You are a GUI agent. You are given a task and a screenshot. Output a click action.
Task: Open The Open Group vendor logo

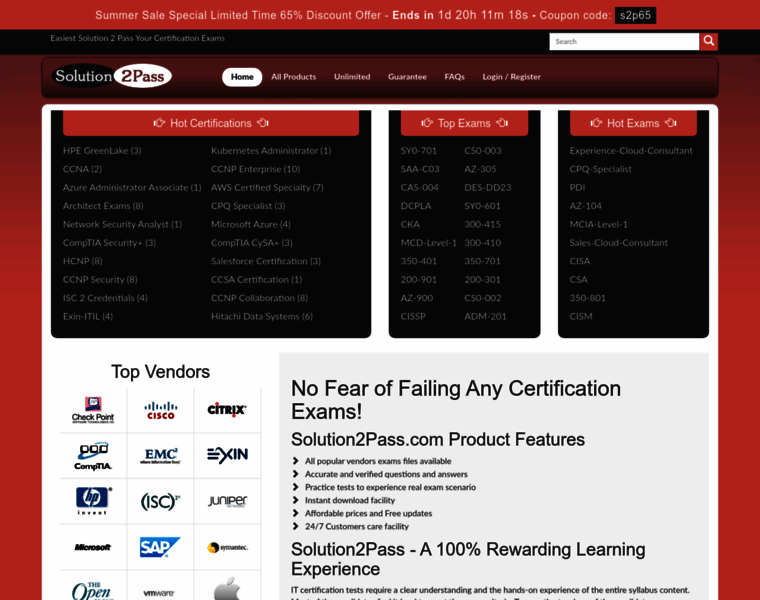coord(92,590)
